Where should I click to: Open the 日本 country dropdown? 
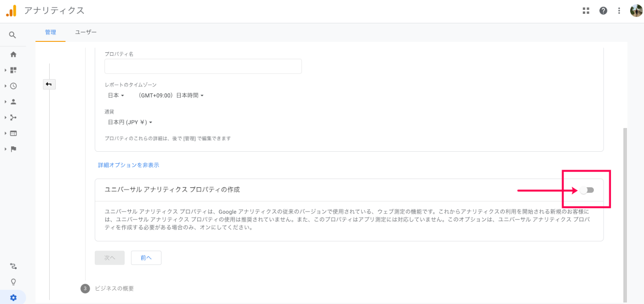coord(116,96)
